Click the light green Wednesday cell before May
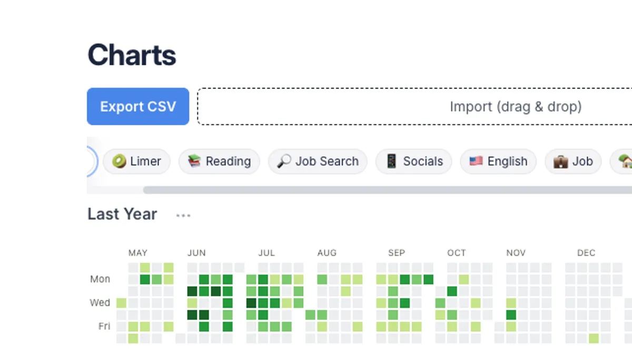This screenshot has width=632, height=364. point(121,303)
